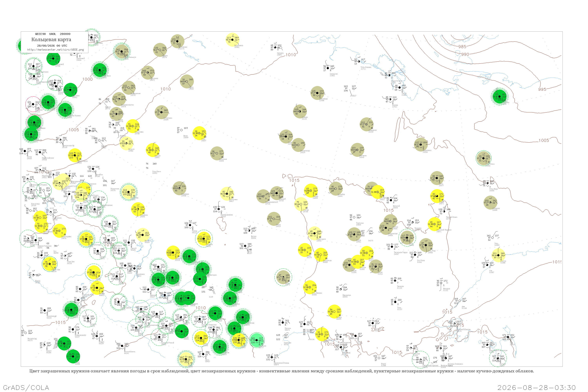Screen dimensions: 588x392
Task: Click the "Саскылах" station name
Action: (334, 74)
